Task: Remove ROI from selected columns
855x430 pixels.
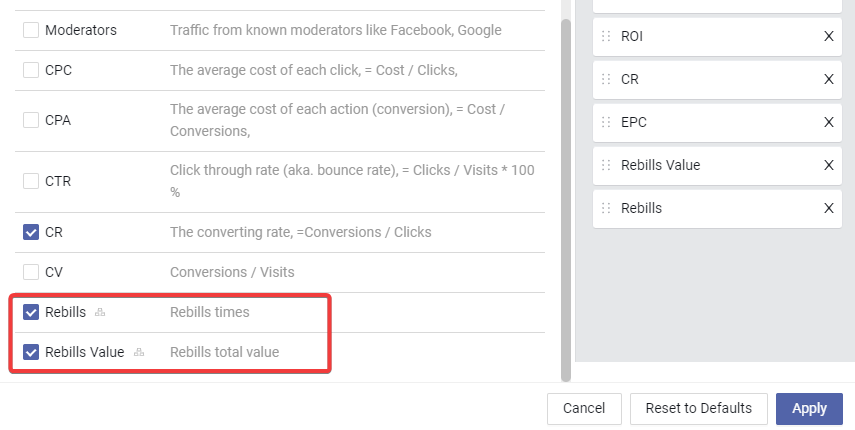Action: pos(828,36)
